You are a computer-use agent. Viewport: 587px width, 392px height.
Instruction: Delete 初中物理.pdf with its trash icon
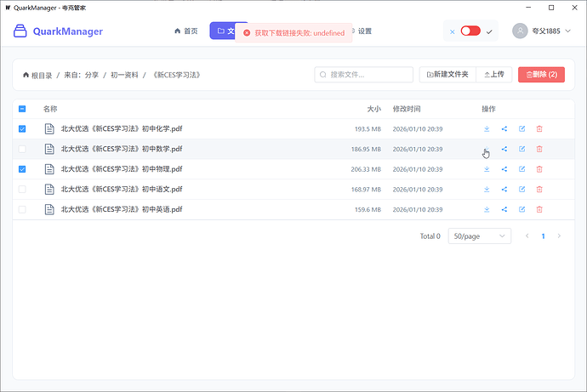pyautogui.click(x=539, y=169)
